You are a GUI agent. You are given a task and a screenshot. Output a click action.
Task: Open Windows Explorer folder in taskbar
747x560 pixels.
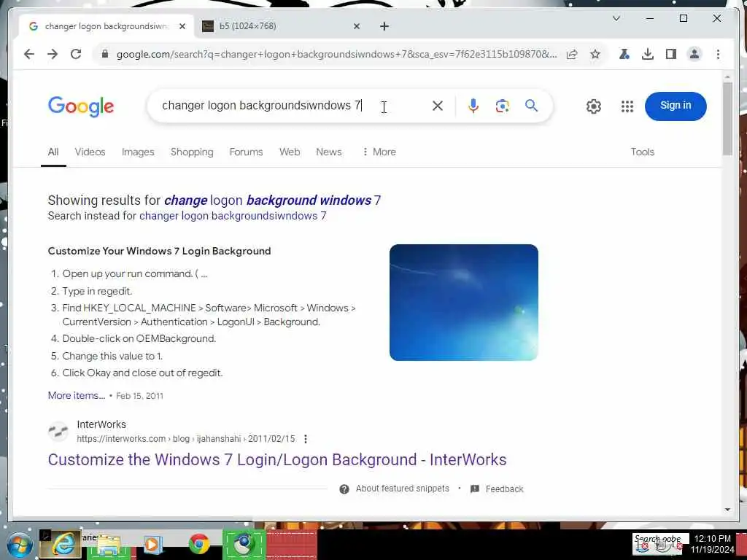click(x=108, y=545)
